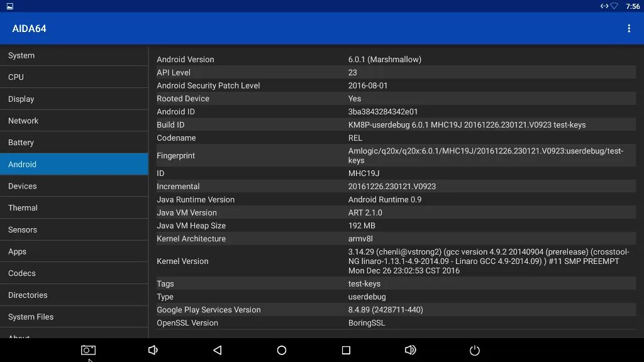The height and width of the screenshot is (362, 644).
Task: Click the Android ID value 3ba3843284342e01
Action: click(383, 112)
